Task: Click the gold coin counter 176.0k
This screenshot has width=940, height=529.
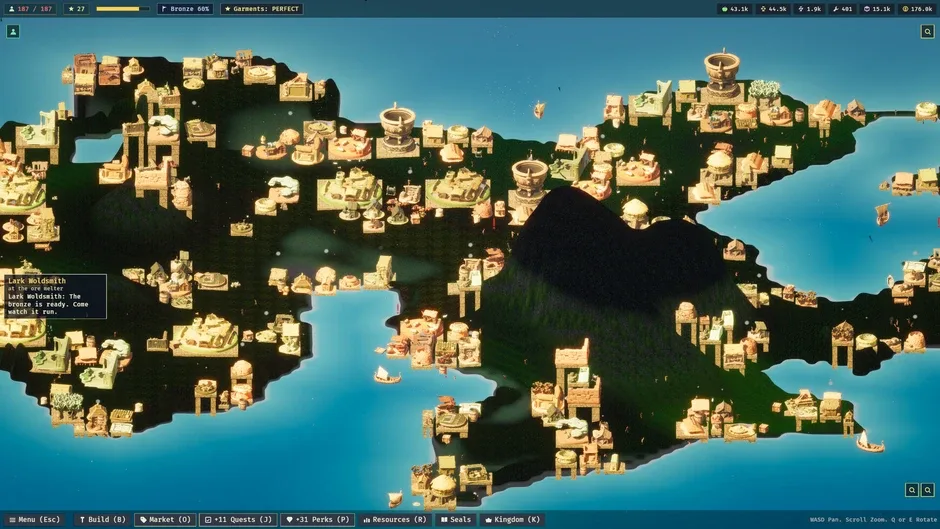Action: point(917,9)
